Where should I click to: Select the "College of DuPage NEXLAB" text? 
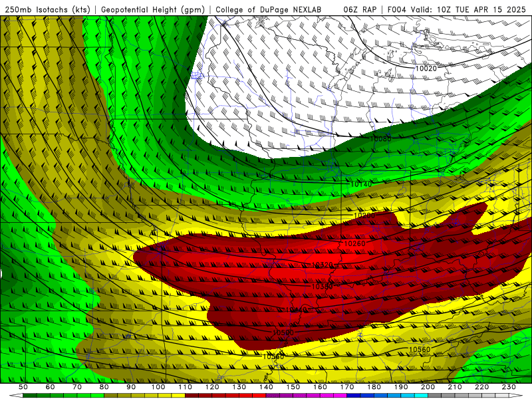268,9
